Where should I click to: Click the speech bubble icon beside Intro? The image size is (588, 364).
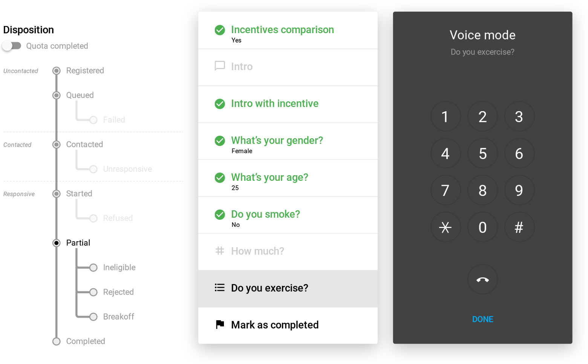[220, 66]
